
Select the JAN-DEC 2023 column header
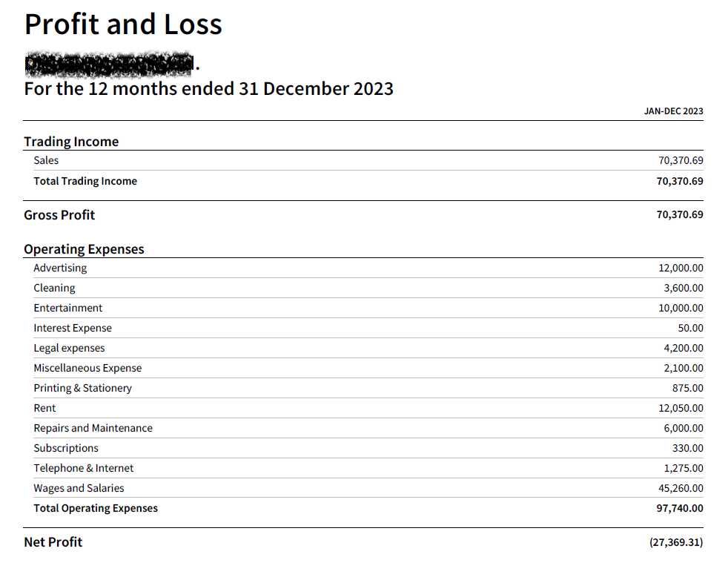(673, 111)
